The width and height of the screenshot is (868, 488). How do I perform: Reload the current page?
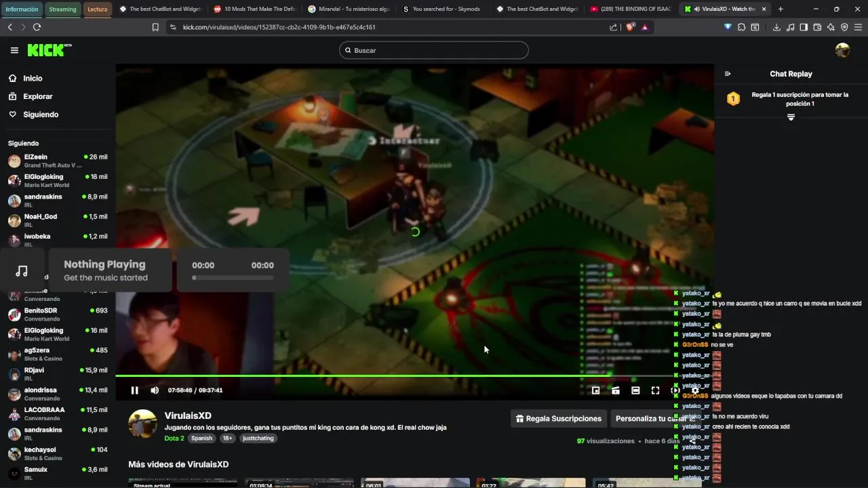[37, 27]
